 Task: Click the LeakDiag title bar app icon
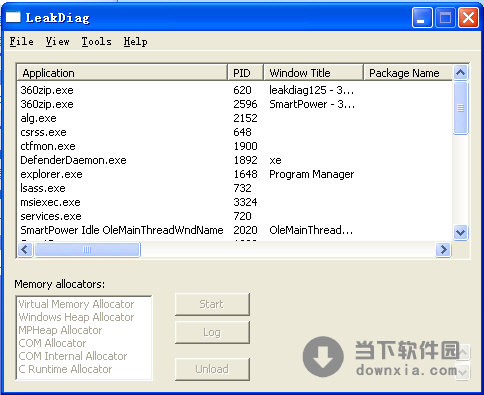coord(13,17)
